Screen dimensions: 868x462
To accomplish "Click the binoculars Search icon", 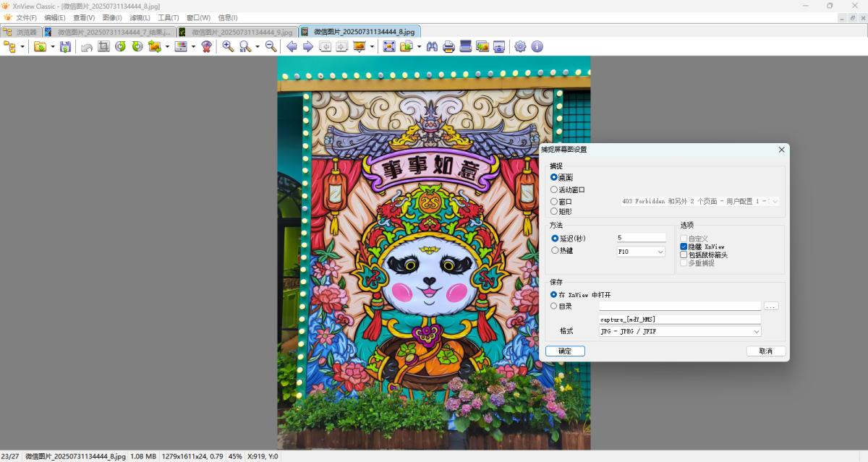I will (x=432, y=47).
